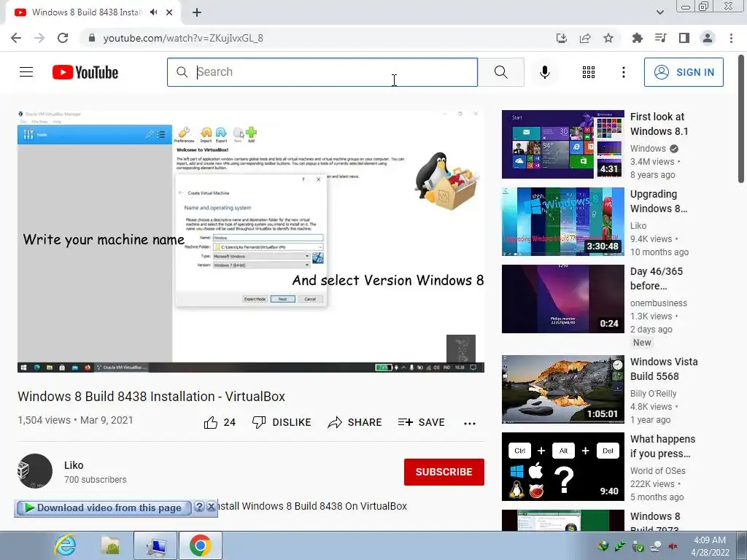Open YouTube settings three-dot menu
The image size is (747, 560).
(623, 72)
